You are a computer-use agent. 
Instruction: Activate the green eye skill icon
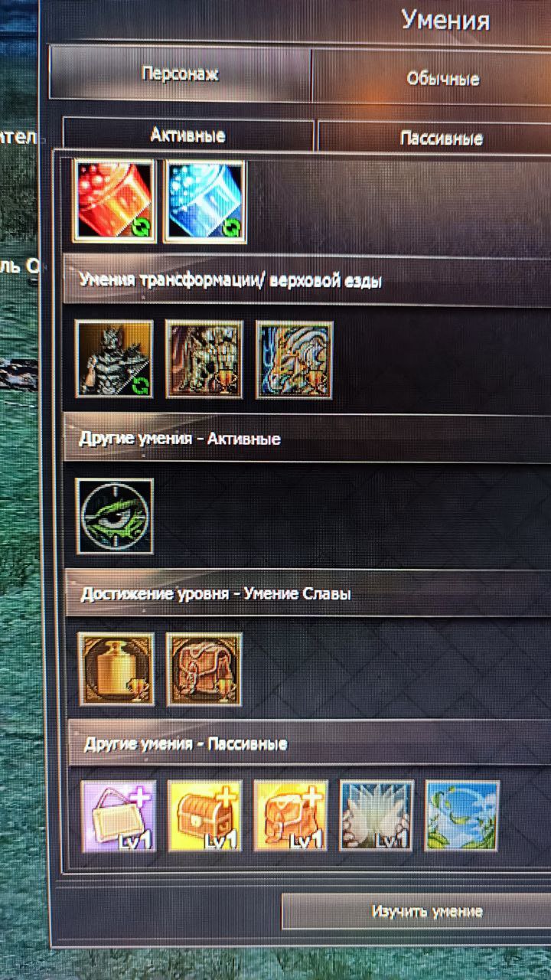115,516
